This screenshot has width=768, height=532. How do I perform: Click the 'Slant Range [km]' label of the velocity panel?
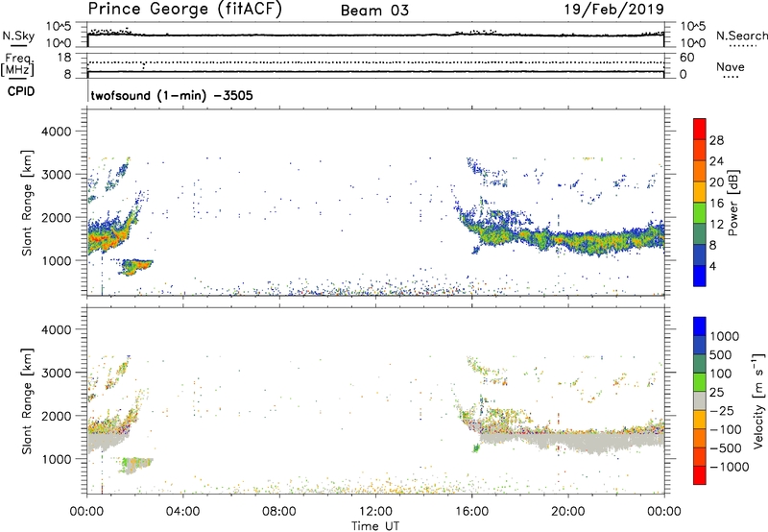point(27,401)
